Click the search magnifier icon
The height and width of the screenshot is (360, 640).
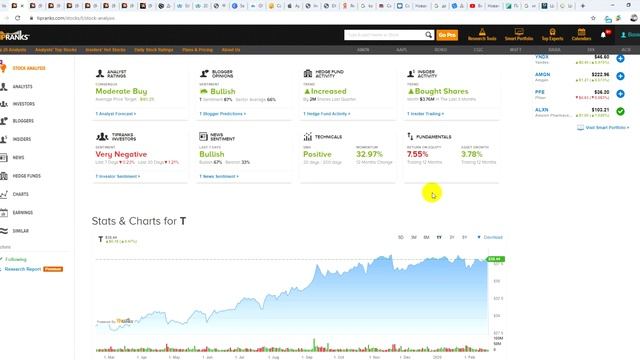pyautogui.click(x=428, y=35)
